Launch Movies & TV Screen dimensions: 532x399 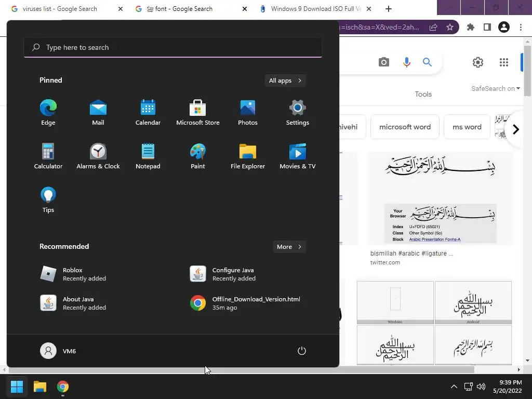click(298, 156)
